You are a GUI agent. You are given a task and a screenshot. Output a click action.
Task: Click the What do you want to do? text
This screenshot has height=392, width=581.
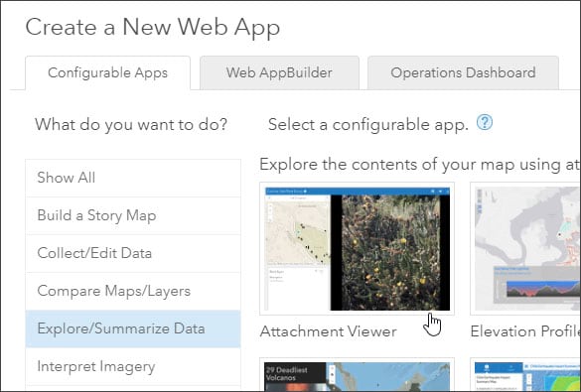(x=131, y=124)
